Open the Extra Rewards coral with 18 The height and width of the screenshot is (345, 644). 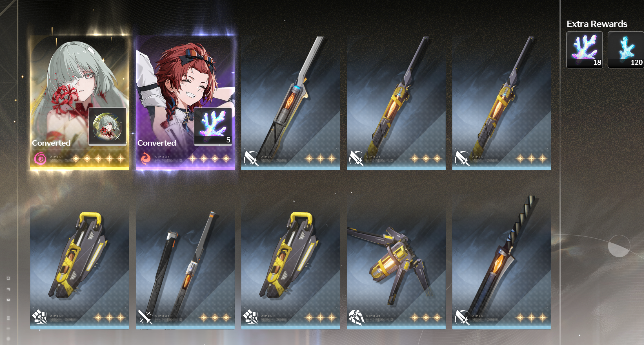[x=585, y=50]
